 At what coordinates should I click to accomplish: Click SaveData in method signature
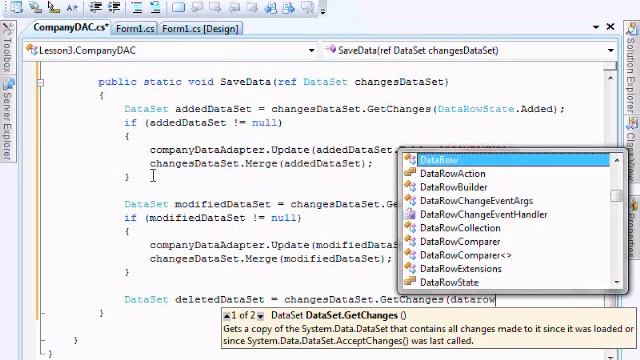(245, 82)
